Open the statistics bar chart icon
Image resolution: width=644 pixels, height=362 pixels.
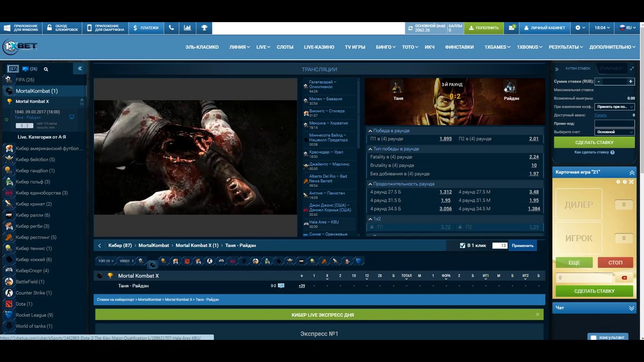click(188, 28)
